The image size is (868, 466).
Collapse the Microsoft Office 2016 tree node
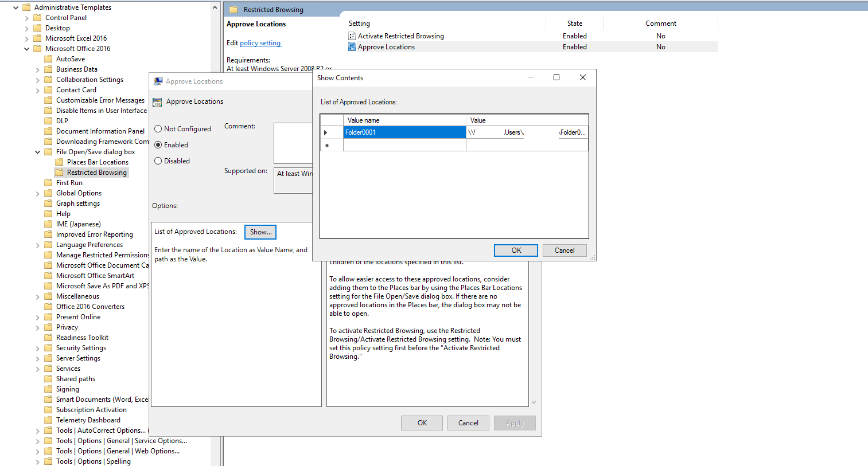(x=26, y=48)
